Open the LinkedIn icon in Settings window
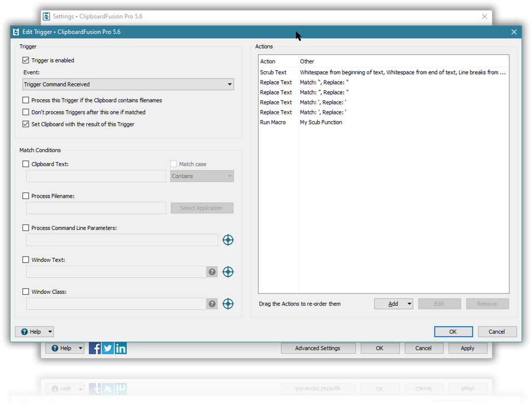532x405 pixels. coord(121,348)
